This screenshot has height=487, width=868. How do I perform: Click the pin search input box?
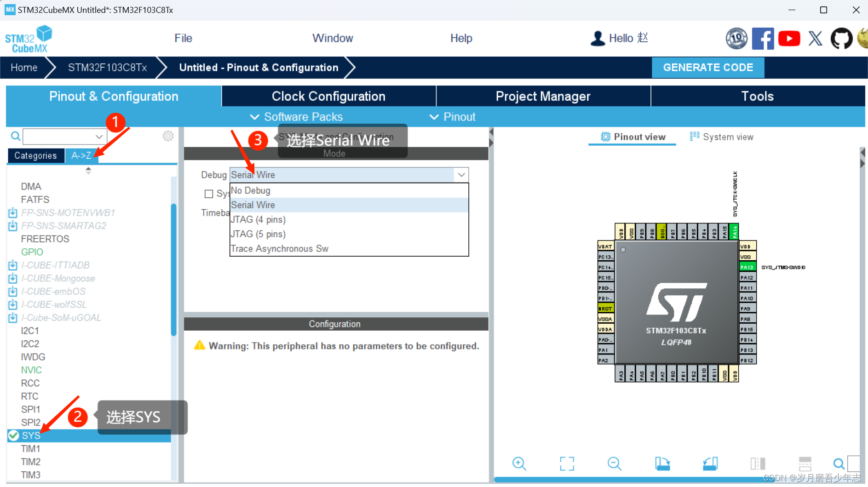click(853, 464)
